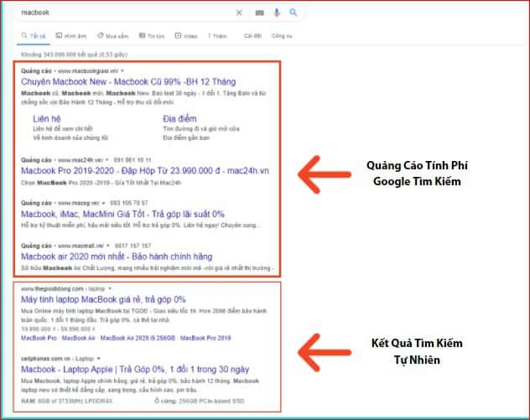Expand dropdown arrow beside macbookgiasi.vn ad URL

coord(122,70)
